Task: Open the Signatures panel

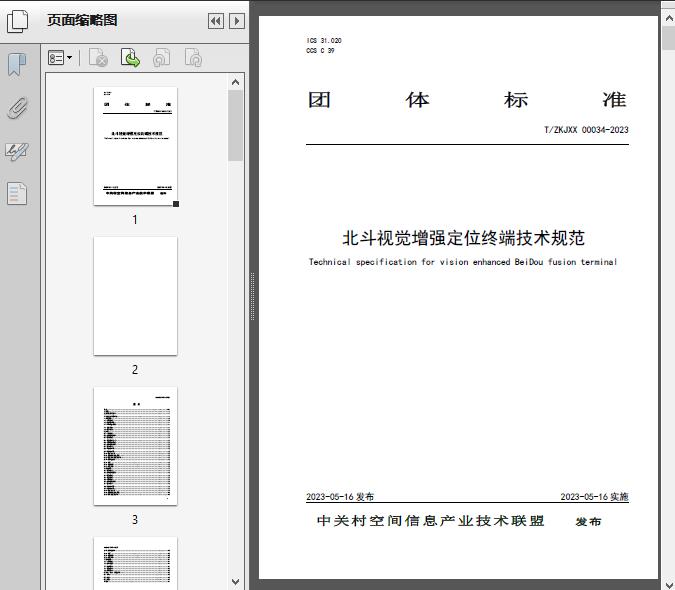Action: coord(17,151)
